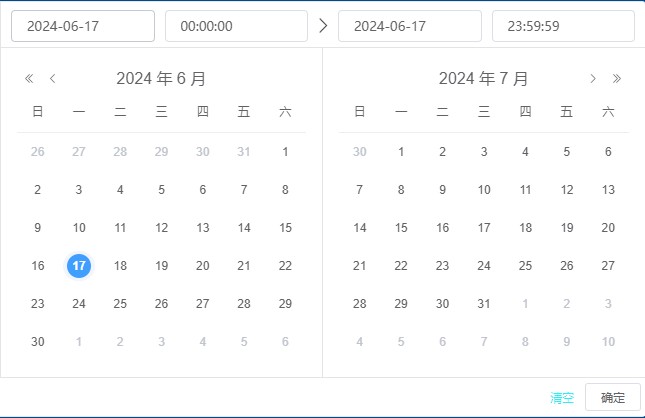Screen dimensions: 645x418
Task: Select July 1 in right calendar
Action: 401,152
